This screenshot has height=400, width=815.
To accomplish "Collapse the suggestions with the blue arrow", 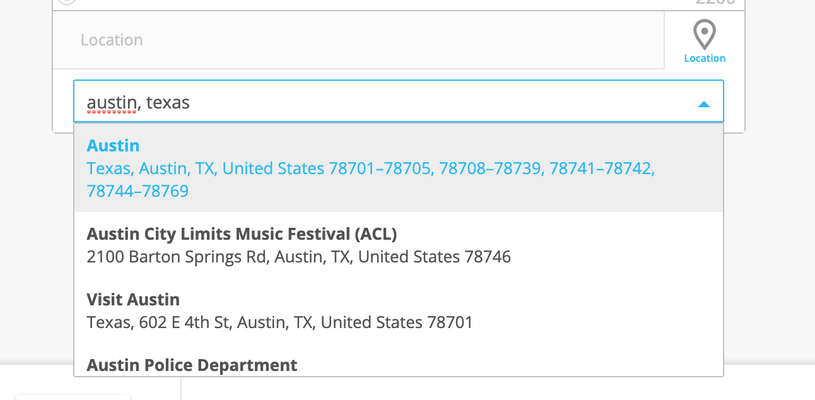I will tap(703, 103).
